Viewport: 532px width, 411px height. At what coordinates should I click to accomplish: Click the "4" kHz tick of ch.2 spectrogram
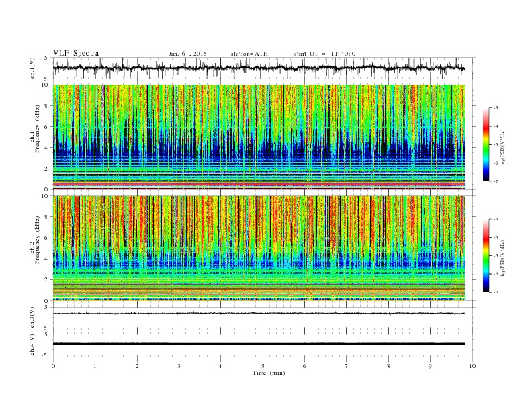[x=47, y=259]
